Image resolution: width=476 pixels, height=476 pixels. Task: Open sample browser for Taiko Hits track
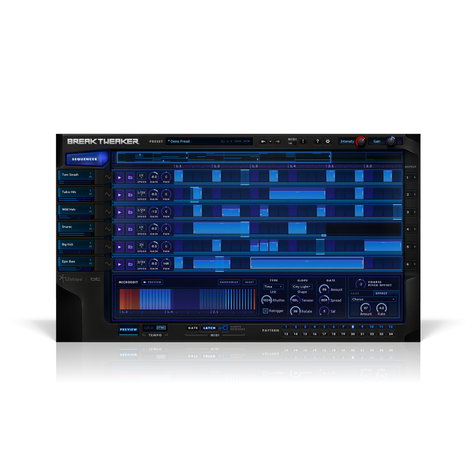point(130,195)
